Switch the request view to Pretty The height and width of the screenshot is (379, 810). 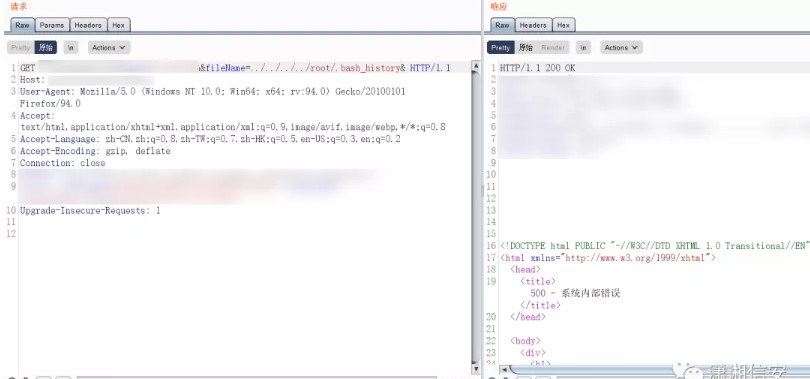pos(21,48)
